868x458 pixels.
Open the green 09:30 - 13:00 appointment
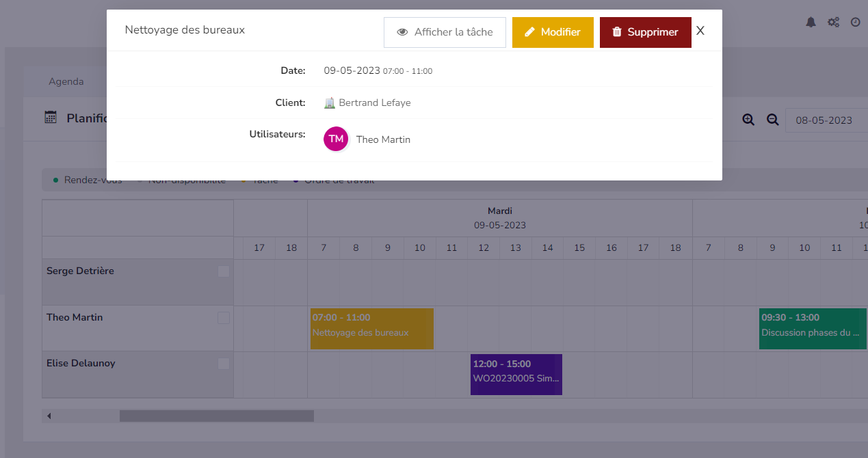tap(812, 328)
